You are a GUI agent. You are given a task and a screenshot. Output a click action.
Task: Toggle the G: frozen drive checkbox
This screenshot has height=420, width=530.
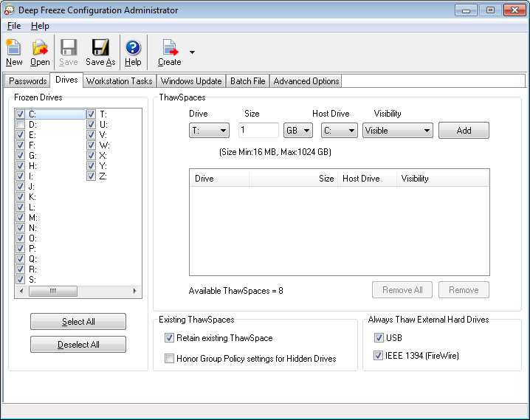coord(20,156)
